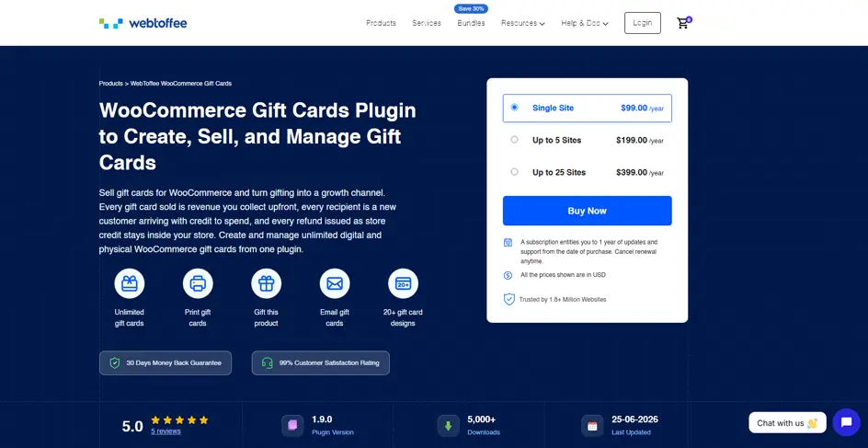Click WebToffee WooCommerce Gift Cards breadcrumb
Image resolution: width=868 pixels, height=448 pixels.
181,84
